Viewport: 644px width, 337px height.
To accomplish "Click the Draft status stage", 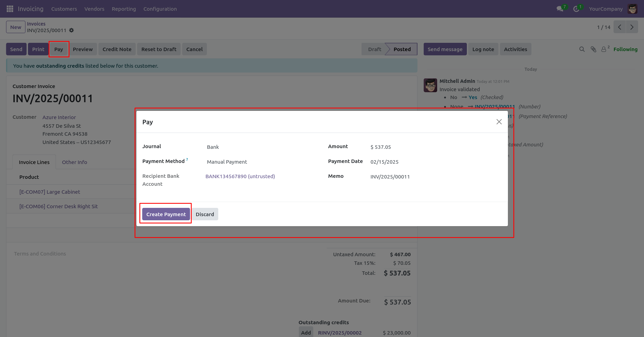I will coord(375,49).
